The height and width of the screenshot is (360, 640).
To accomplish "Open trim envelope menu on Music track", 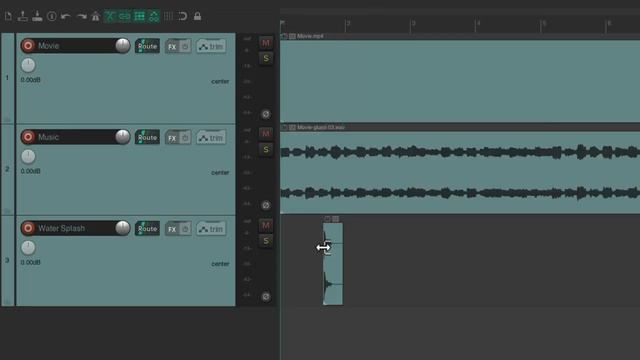I will pos(211,138).
